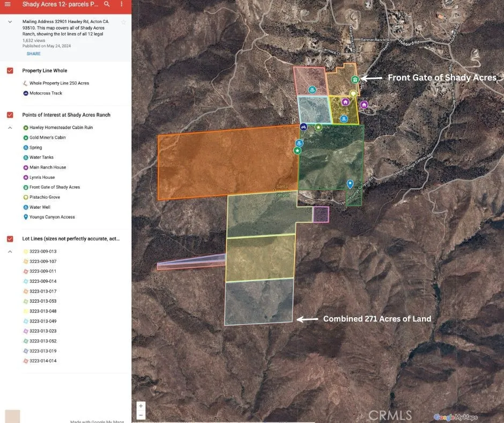
Task: Toggle the Points of Interest layer checkbox
Action: point(10,115)
